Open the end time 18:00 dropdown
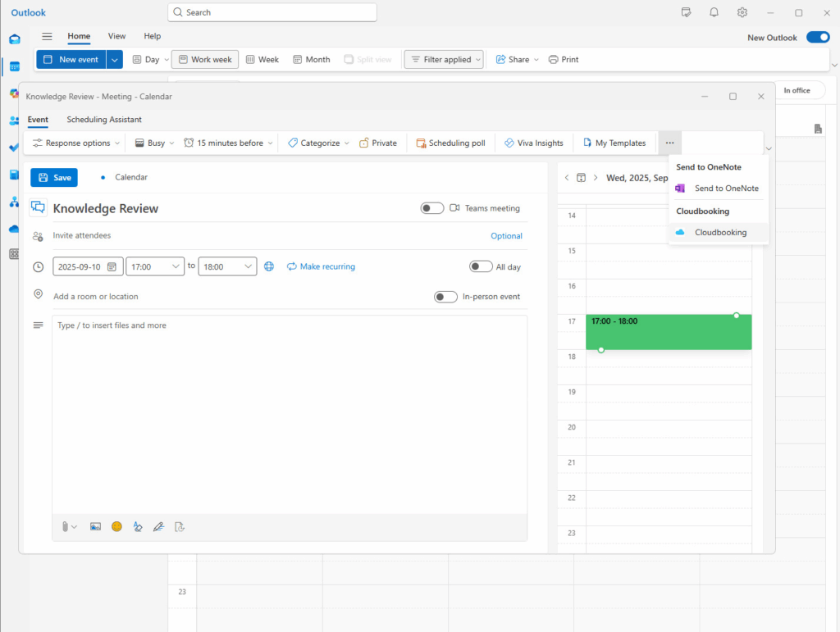Image resolution: width=840 pixels, height=632 pixels. [249, 266]
